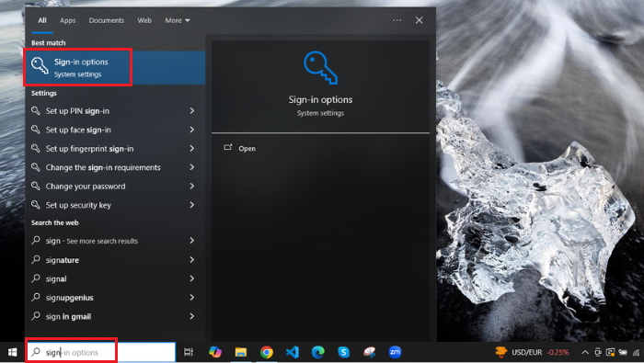
Task: Click into the taskbar search box
Action: click(x=101, y=352)
